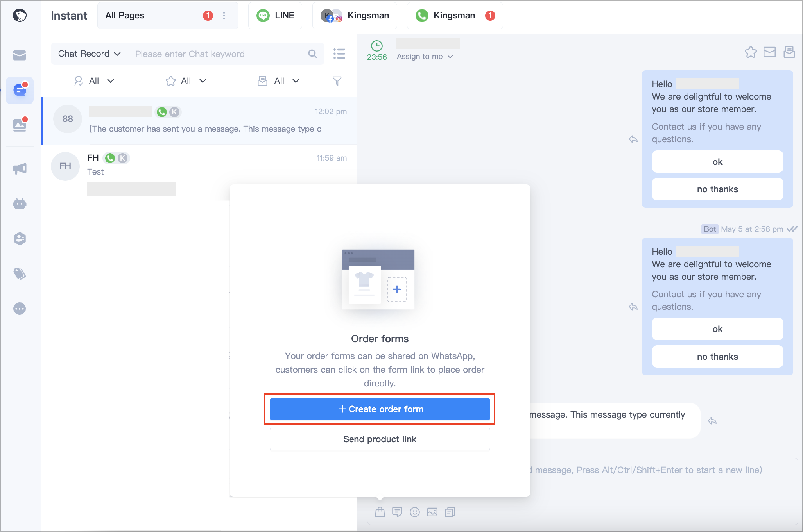Open the search icon in the chat keyword field
Screen dimensions: 803x532
(x=312, y=54)
